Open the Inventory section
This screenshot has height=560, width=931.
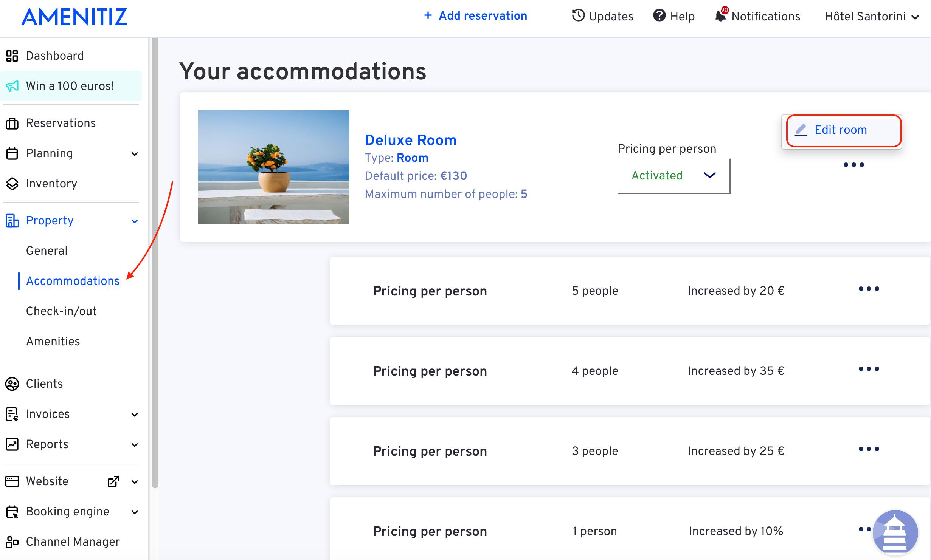click(51, 184)
